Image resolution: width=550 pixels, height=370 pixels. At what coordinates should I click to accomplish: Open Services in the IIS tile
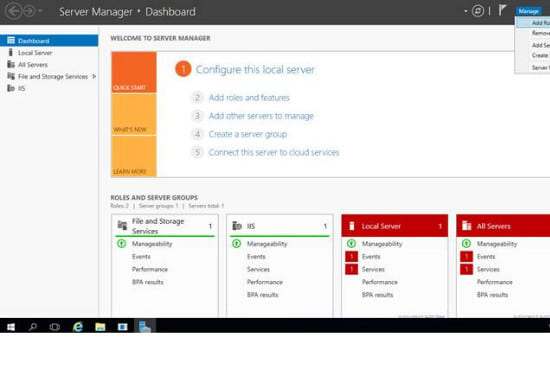point(258,269)
